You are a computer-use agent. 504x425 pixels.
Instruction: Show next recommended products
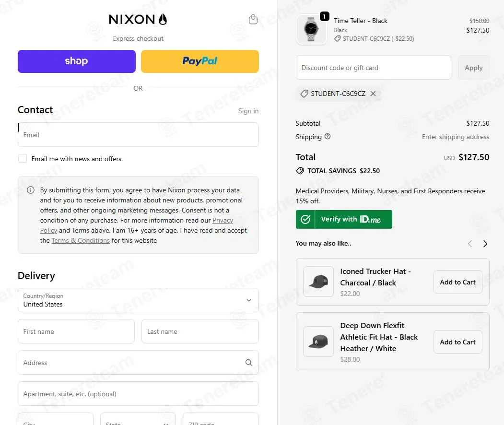click(485, 244)
